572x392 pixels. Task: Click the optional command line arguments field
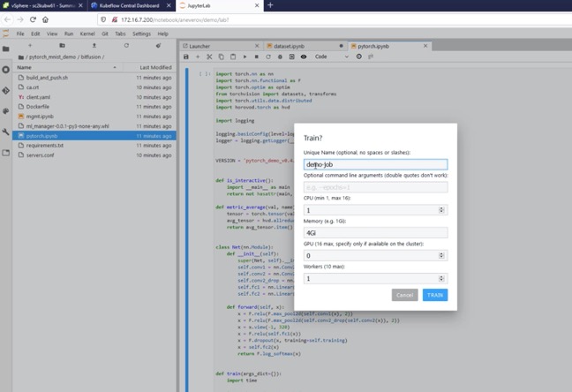tap(375, 187)
